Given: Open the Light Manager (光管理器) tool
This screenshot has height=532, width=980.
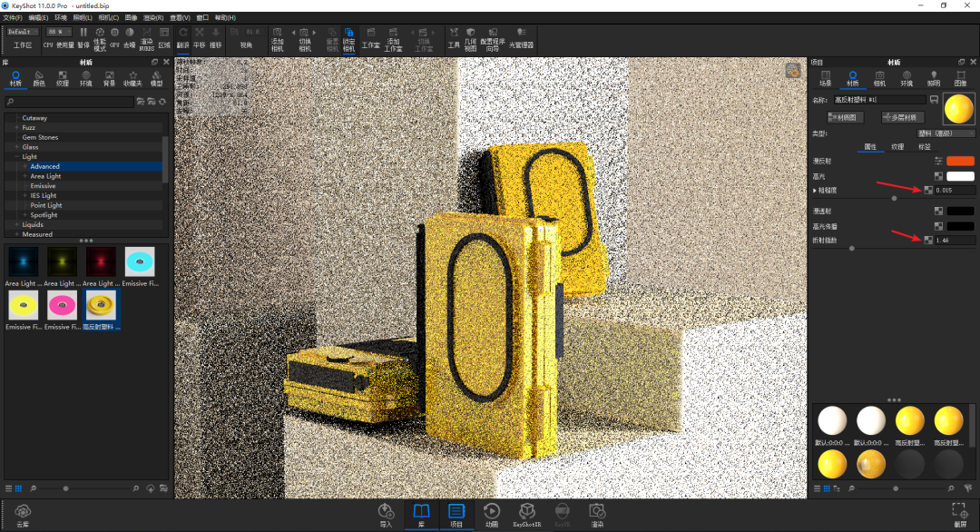Looking at the screenshot, I should [x=521, y=36].
